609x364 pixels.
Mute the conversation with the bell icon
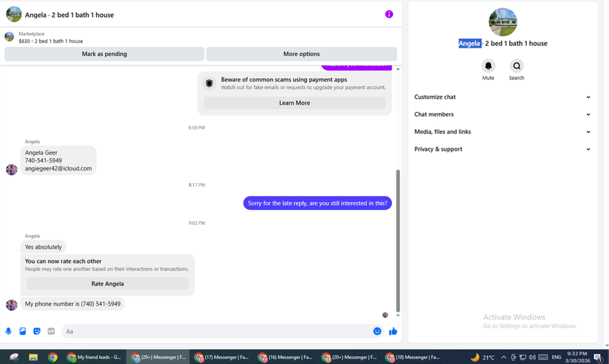488,66
